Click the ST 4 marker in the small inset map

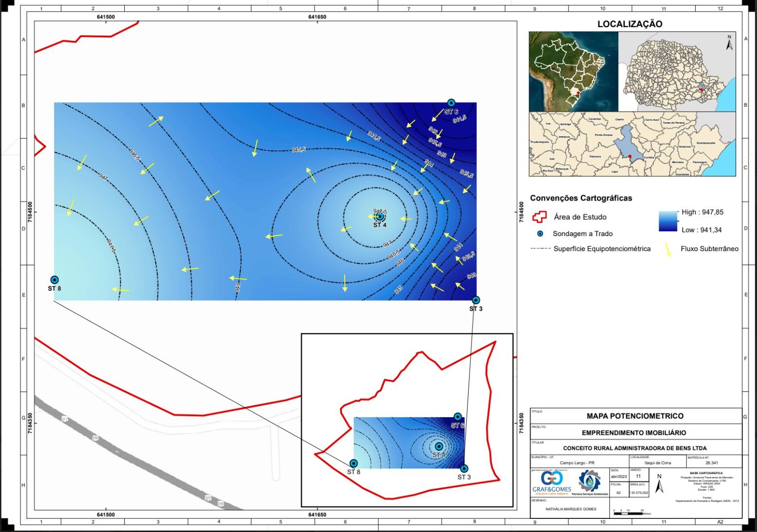coord(438,446)
